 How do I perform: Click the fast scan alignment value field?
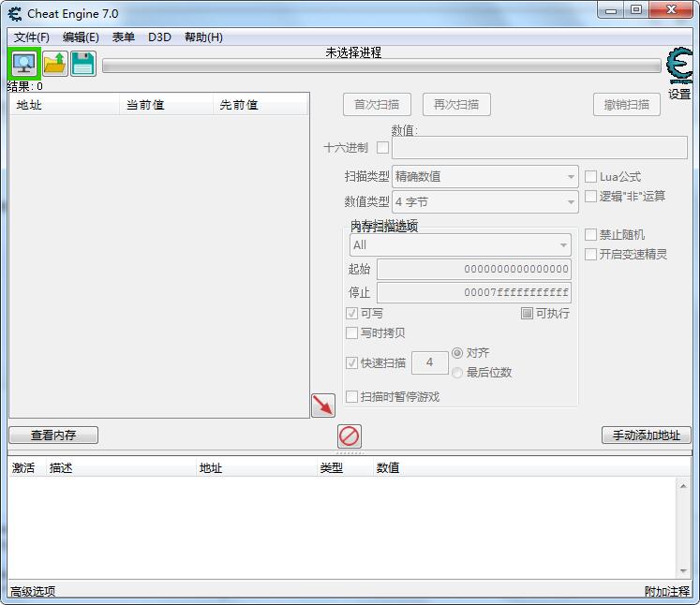point(429,362)
